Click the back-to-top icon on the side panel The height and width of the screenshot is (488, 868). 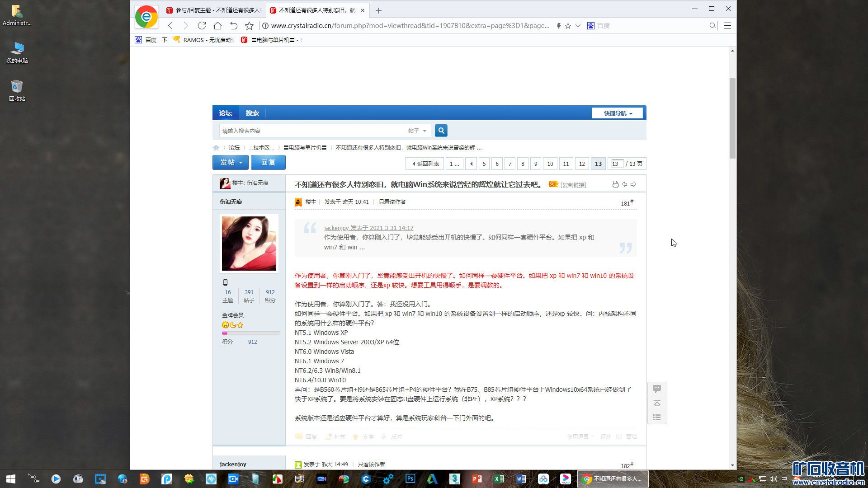pos(657,403)
